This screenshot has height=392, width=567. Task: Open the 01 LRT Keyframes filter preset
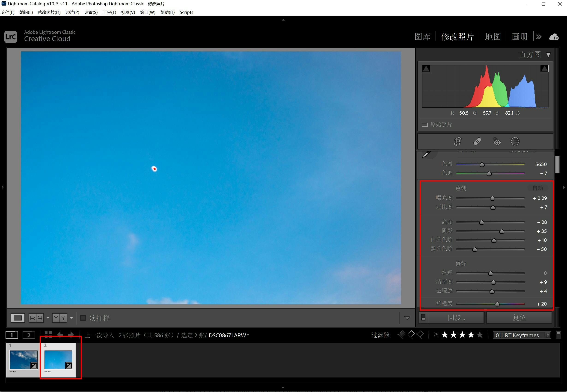(522, 335)
